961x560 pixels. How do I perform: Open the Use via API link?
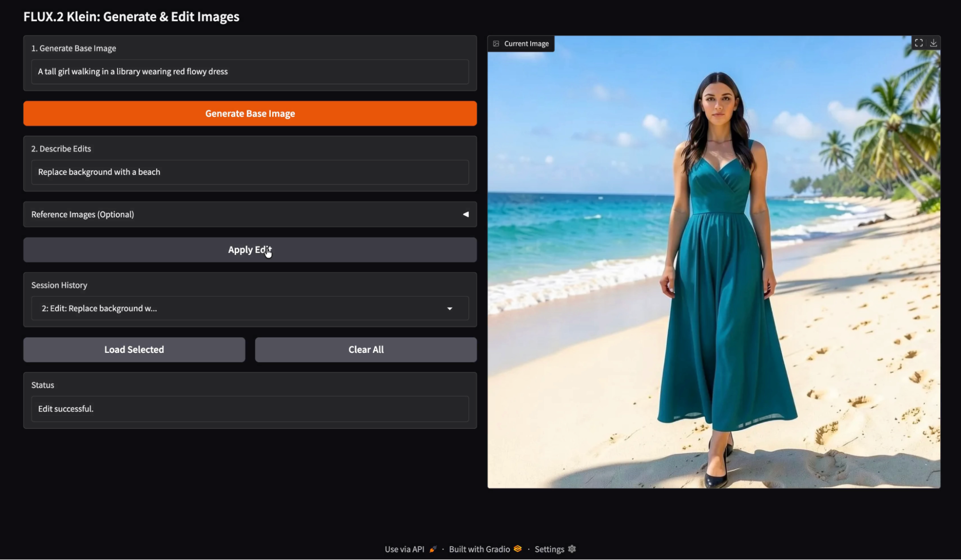tap(404, 549)
